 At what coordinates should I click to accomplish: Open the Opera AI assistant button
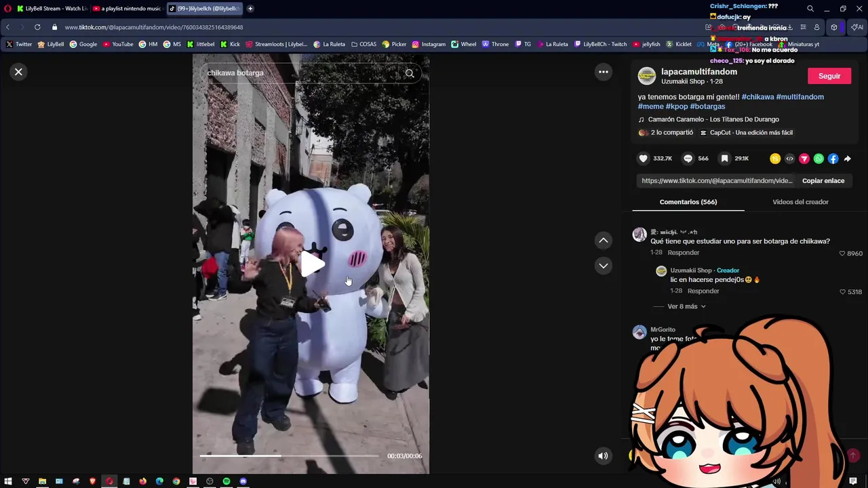857,27
